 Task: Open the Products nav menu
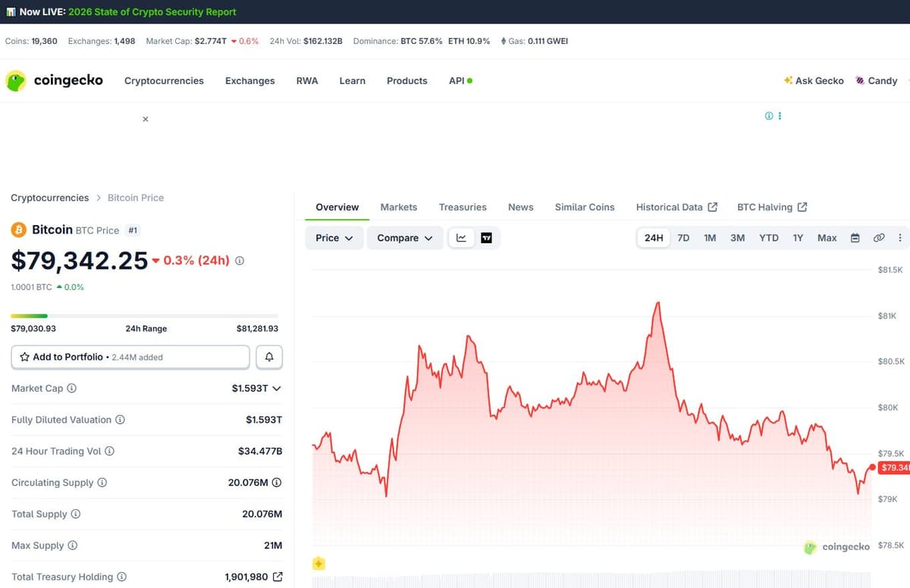coord(407,80)
